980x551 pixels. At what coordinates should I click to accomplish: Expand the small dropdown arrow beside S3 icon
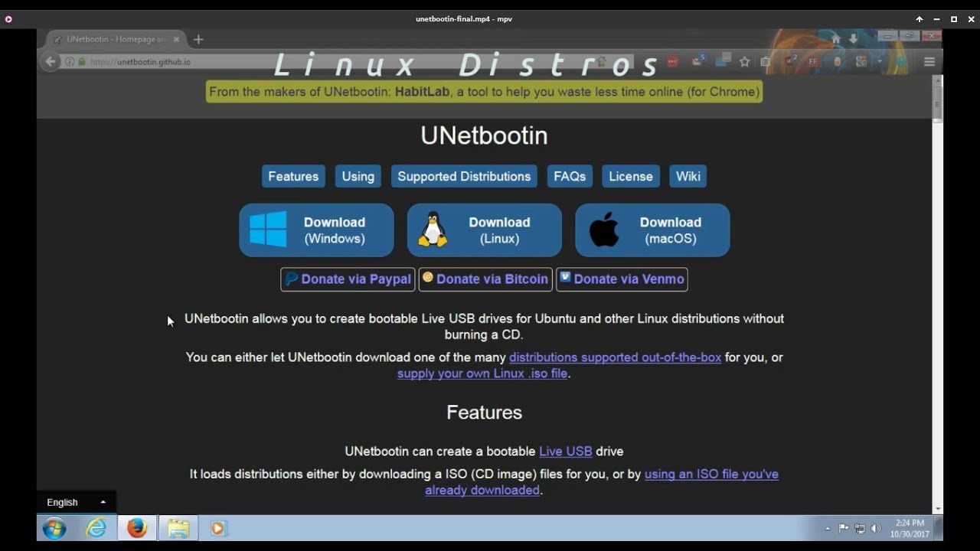coord(880,61)
